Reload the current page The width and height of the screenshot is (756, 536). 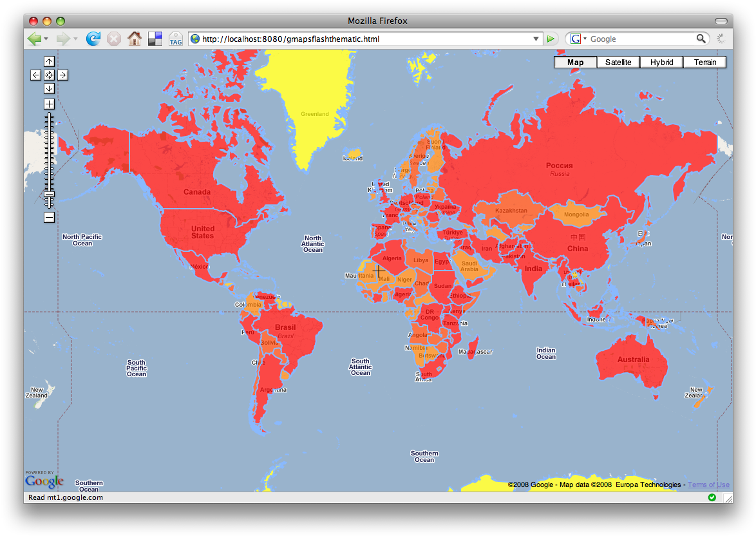tap(93, 39)
